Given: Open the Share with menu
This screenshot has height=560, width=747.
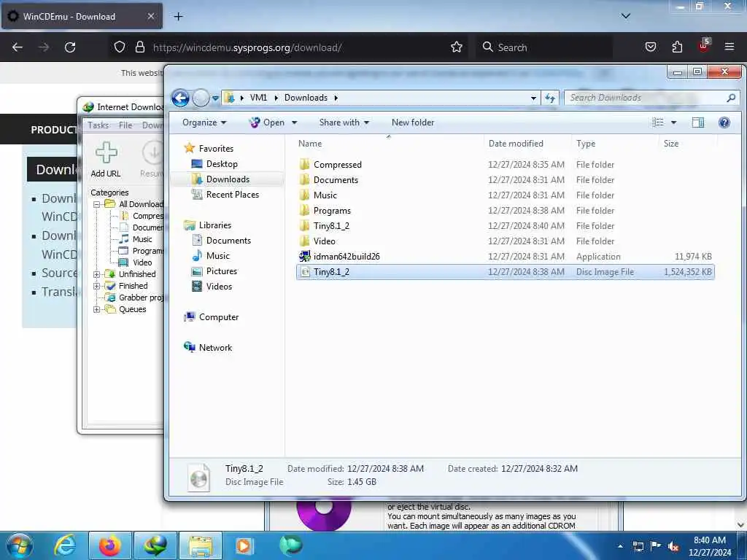Looking at the screenshot, I should [344, 122].
